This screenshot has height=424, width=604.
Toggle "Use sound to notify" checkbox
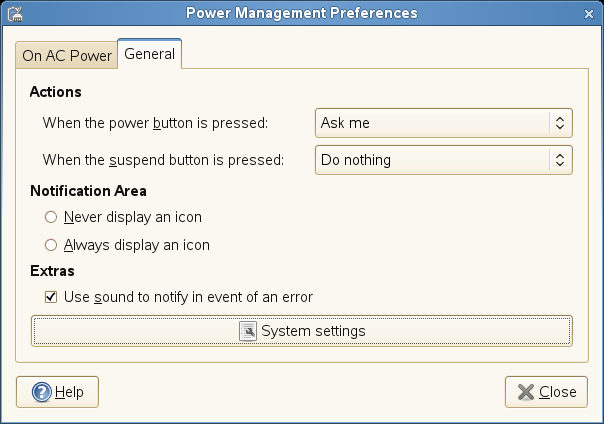[50, 297]
